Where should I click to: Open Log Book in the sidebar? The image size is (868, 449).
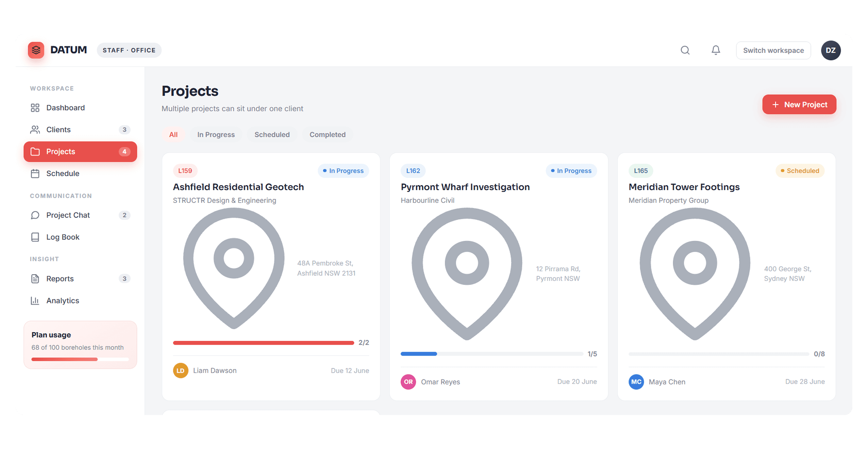coord(80,237)
